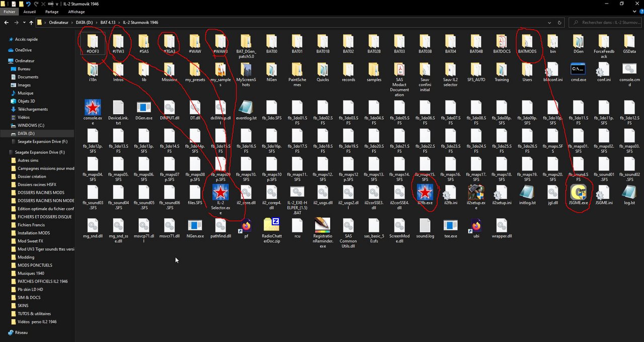Open the Partage ribbon tab
This screenshot has height=342, width=644.
coord(51,12)
